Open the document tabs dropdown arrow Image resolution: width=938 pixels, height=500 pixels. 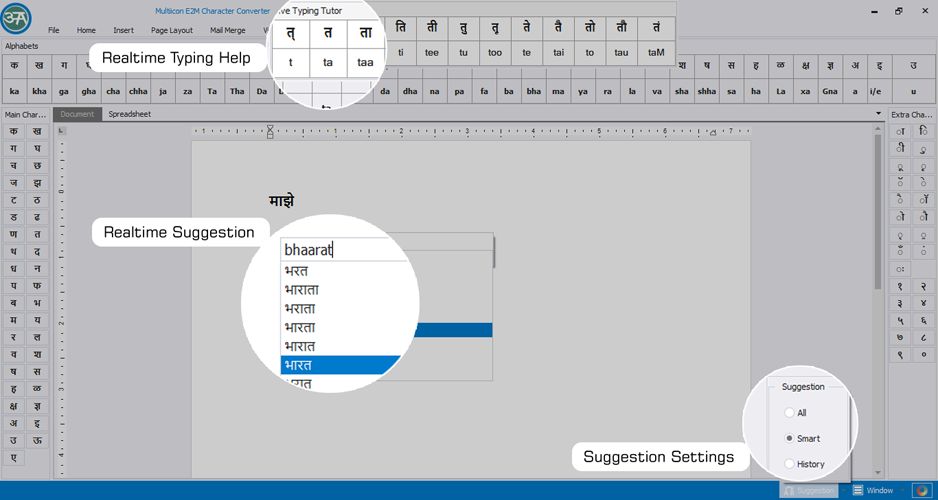click(878, 114)
